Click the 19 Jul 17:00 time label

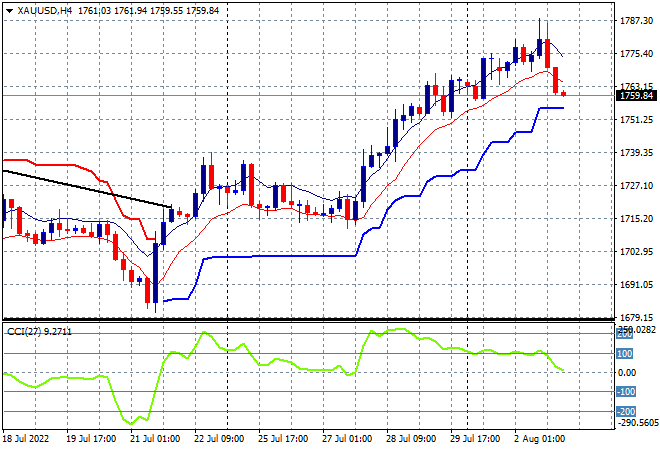tap(91, 439)
